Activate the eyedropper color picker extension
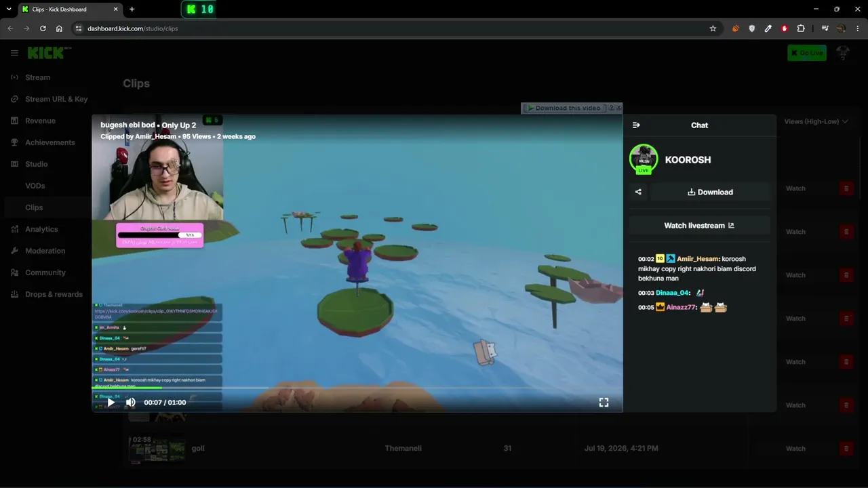The width and height of the screenshot is (868, 488). [768, 28]
